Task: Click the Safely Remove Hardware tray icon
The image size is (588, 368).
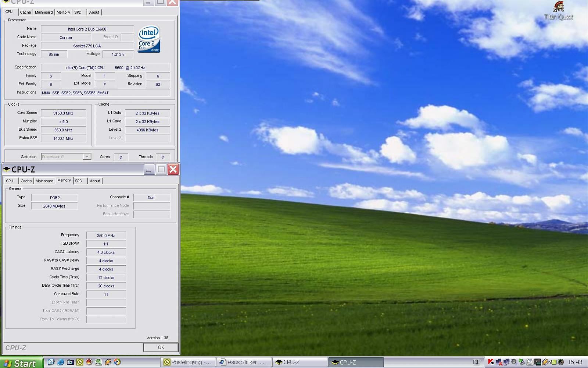Action: click(x=522, y=362)
